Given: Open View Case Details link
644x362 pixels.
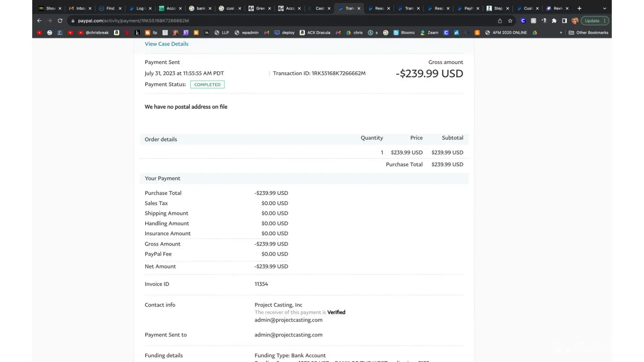Looking at the screenshot, I should 167,44.
